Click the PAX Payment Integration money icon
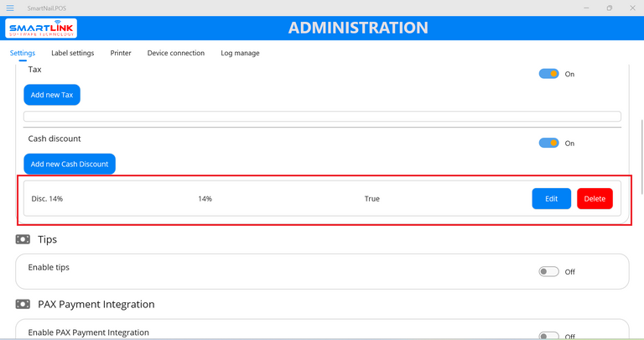 point(23,304)
